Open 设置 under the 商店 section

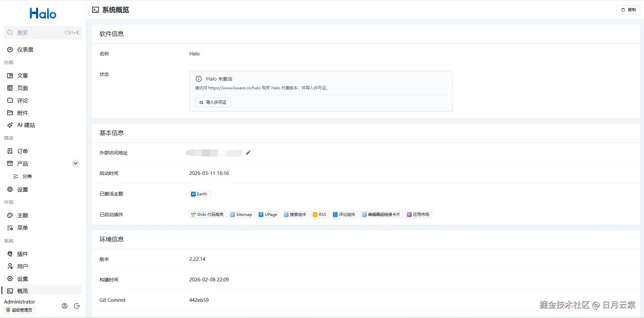click(43, 189)
